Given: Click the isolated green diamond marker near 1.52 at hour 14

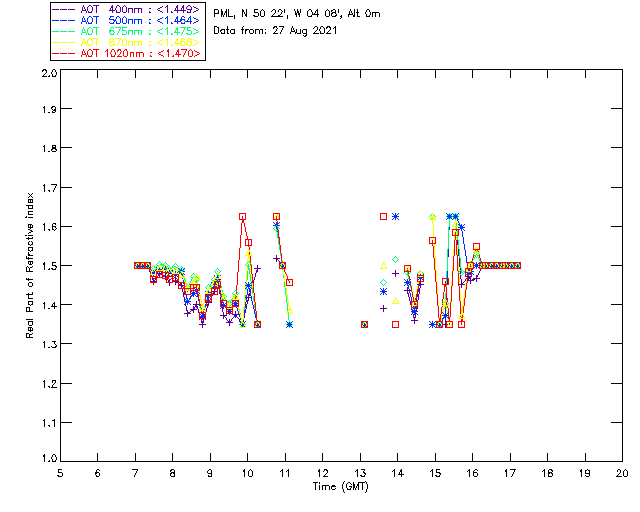Looking at the screenshot, I should (396, 260).
